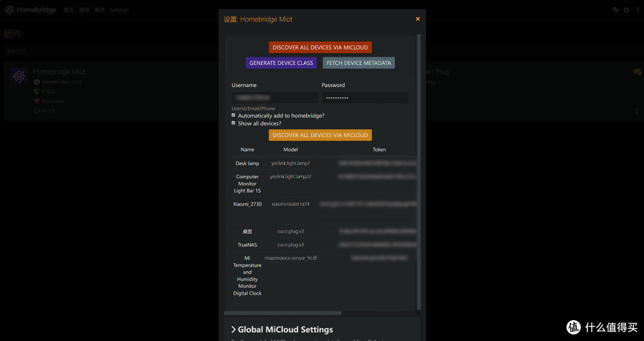
Task: Click the v1.7.0 version text
Action: point(48,110)
